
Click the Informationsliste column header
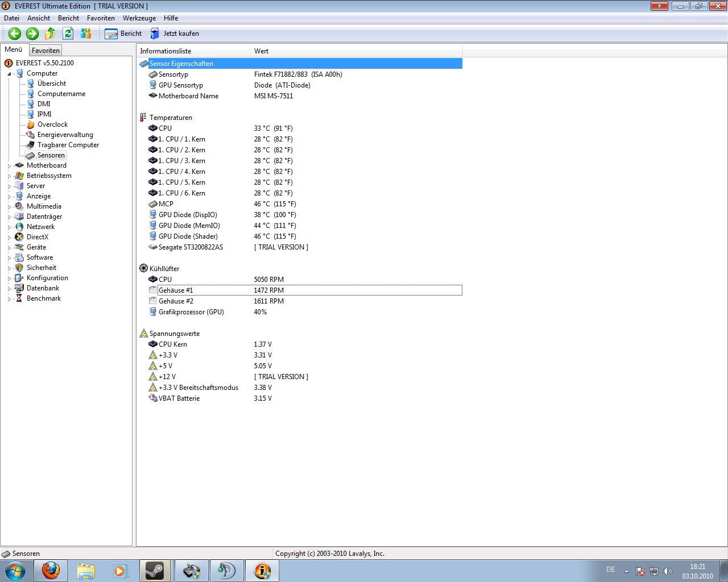[193, 51]
